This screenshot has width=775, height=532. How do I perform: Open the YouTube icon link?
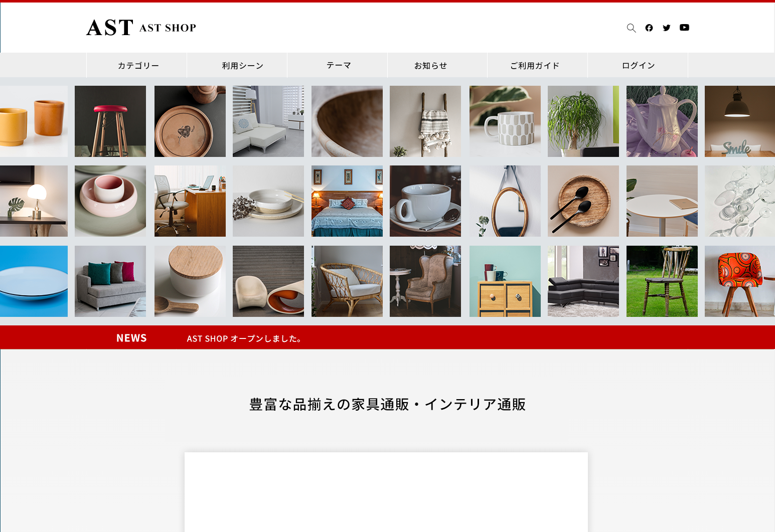[x=684, y=28]
